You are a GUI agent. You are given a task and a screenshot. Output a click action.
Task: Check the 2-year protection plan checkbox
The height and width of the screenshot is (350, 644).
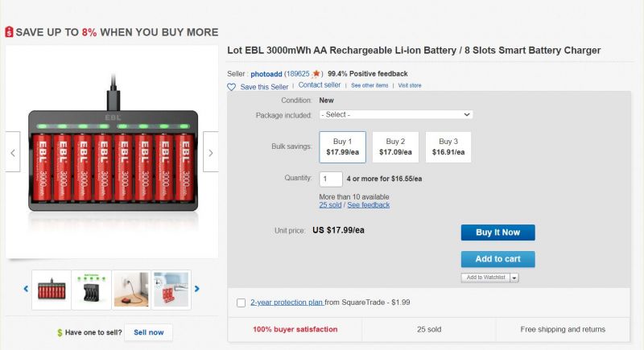tap(241, 303)
